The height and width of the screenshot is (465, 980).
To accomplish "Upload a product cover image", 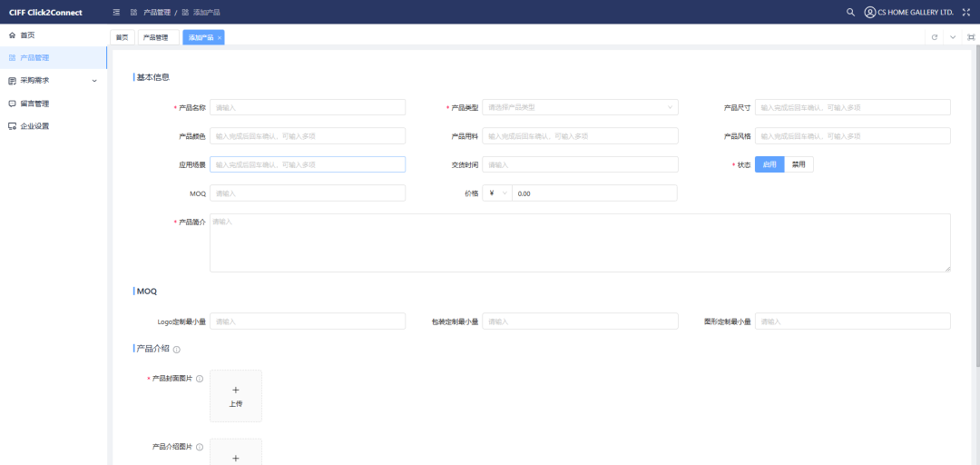I will click(236, 396).
